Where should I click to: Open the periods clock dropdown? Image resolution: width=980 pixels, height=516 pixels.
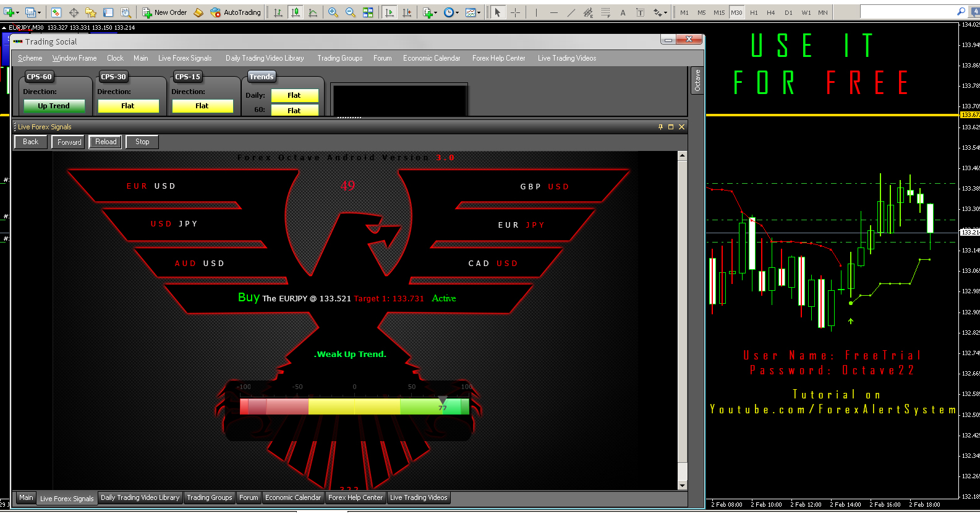pyautogui.click(x=451, y=12)
